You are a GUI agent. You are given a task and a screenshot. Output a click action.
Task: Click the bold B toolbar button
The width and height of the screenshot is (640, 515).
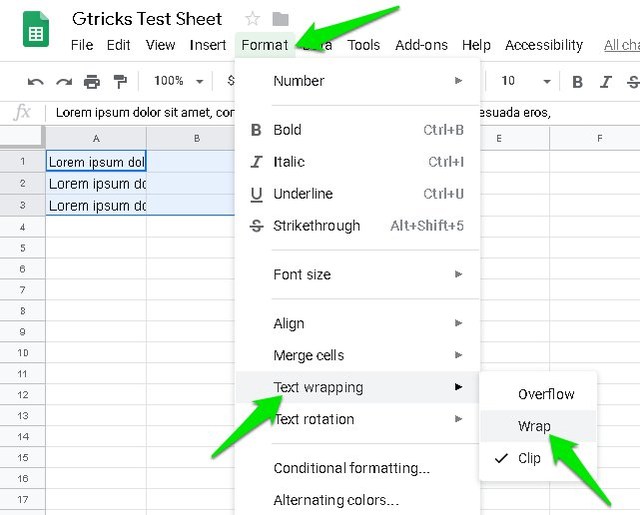[x=577, y=81]
